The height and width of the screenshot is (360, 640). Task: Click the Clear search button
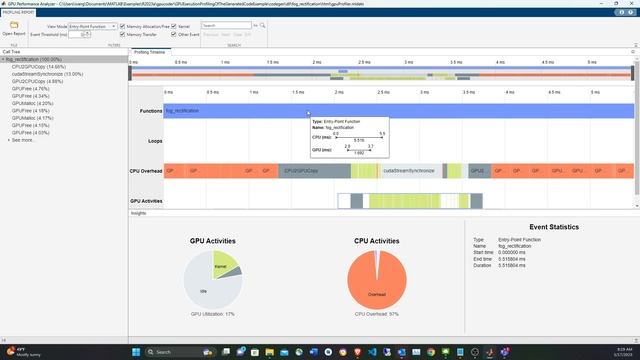click(x=238, y=35)
